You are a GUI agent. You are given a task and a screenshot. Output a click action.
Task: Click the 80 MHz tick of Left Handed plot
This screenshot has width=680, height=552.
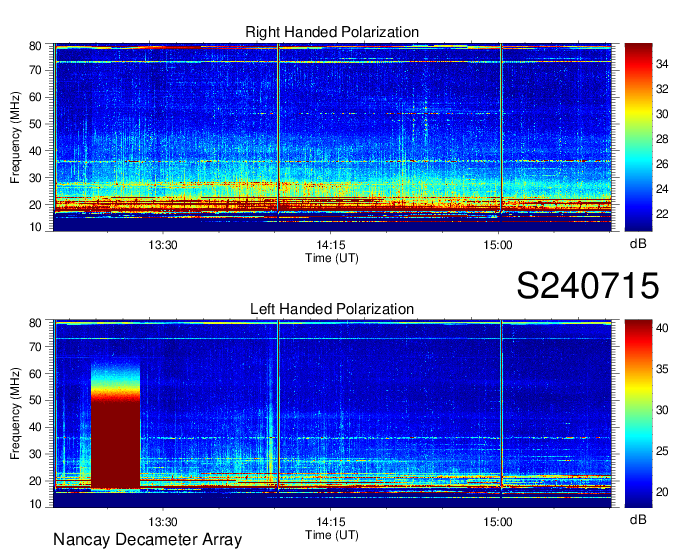(x=35, y=323)
